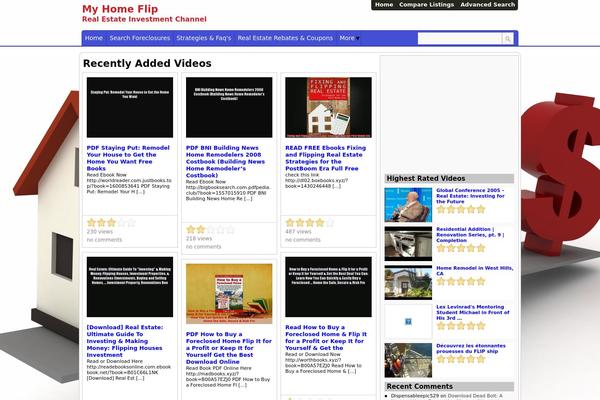600x400 pixels.
Task: Click Dispensableepic529 recent comment author
Action: [415, 396]
